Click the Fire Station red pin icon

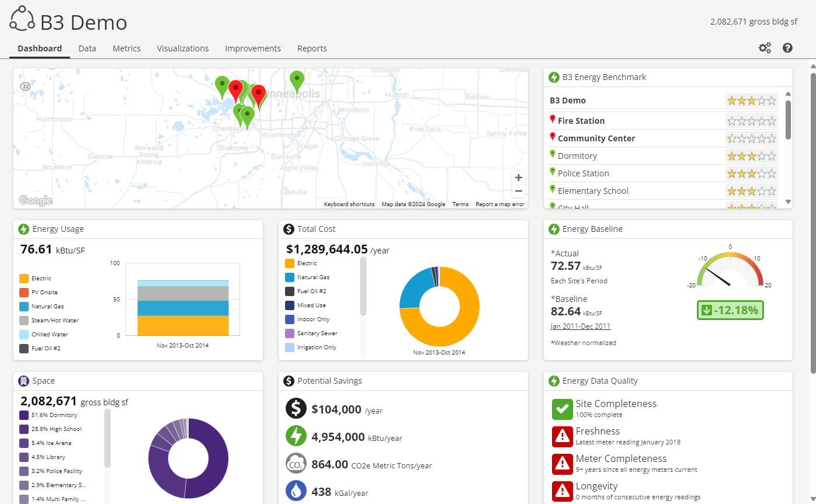(553, 119)
